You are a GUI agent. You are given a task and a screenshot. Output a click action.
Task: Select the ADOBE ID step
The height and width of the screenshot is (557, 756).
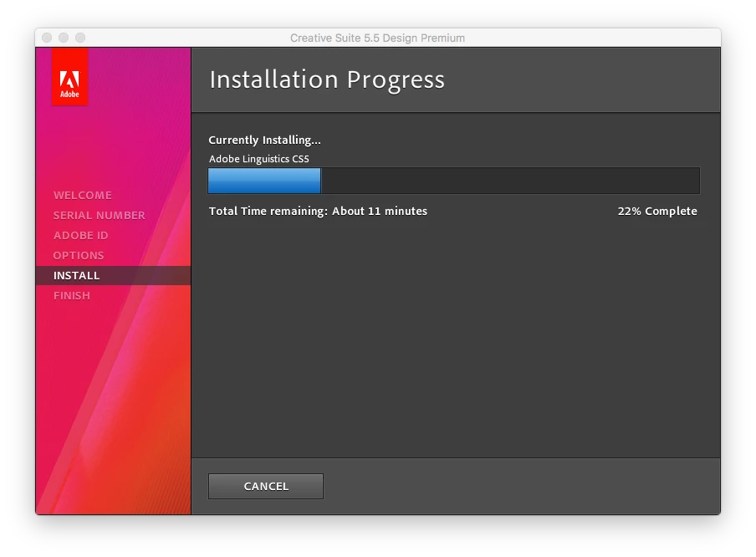pyautogui.click(x=80, y=235)
